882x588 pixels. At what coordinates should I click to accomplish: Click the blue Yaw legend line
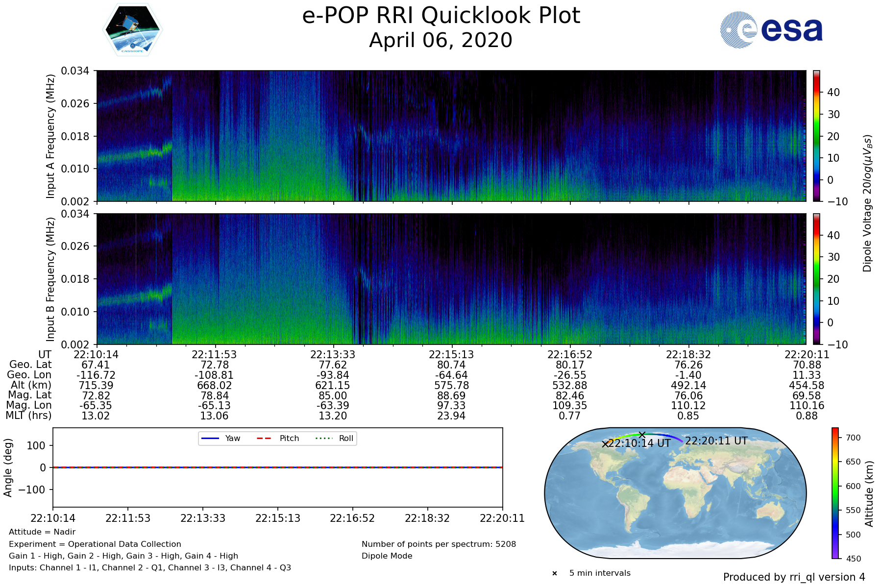(210, 438)
